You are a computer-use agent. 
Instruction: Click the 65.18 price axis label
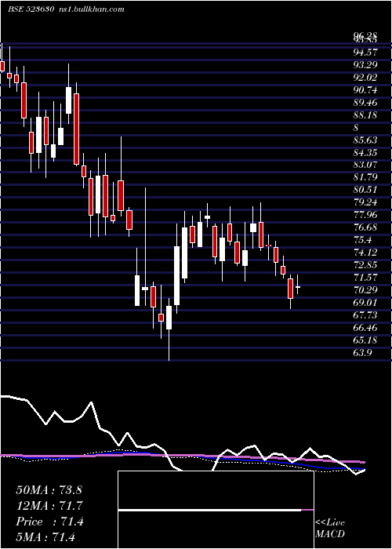pos(365,340)
